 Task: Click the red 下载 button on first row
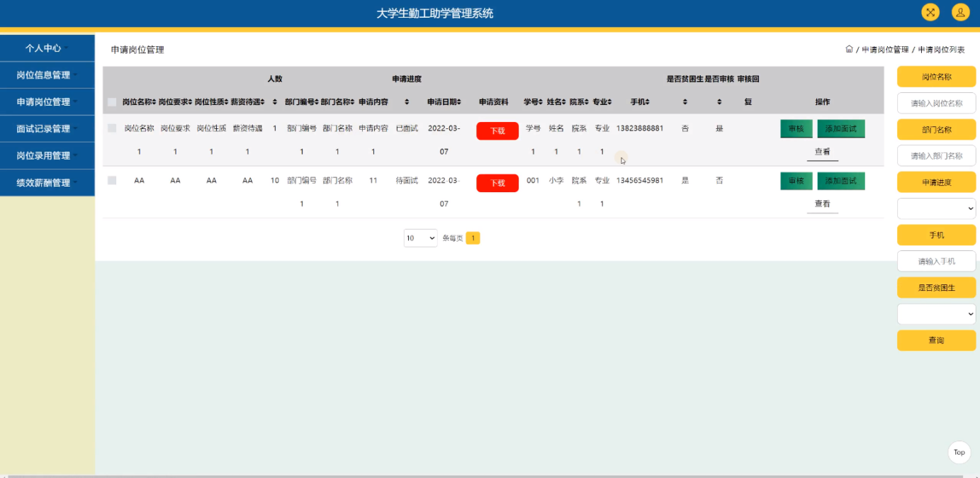[497, 131]
